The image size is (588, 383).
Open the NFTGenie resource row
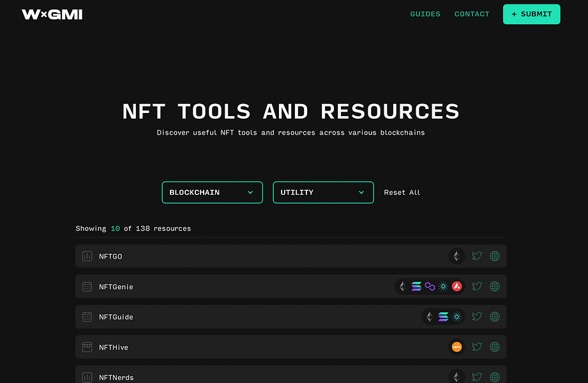(x=290, y=287)
